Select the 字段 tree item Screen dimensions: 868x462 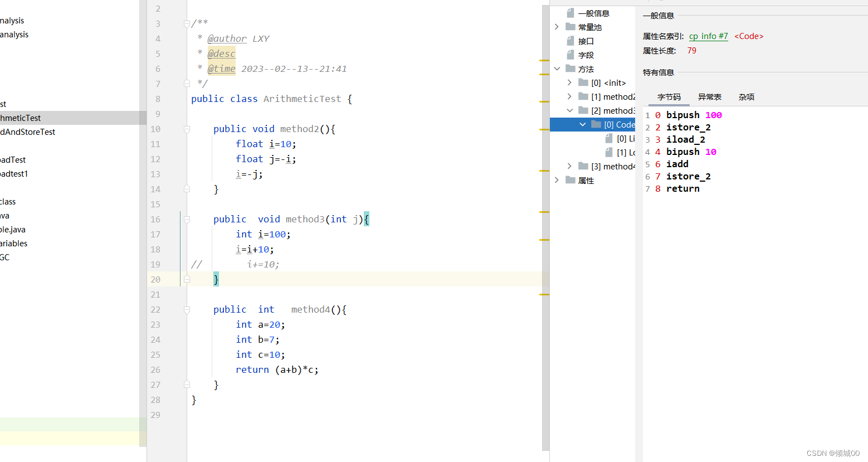[x=586, y=55]
